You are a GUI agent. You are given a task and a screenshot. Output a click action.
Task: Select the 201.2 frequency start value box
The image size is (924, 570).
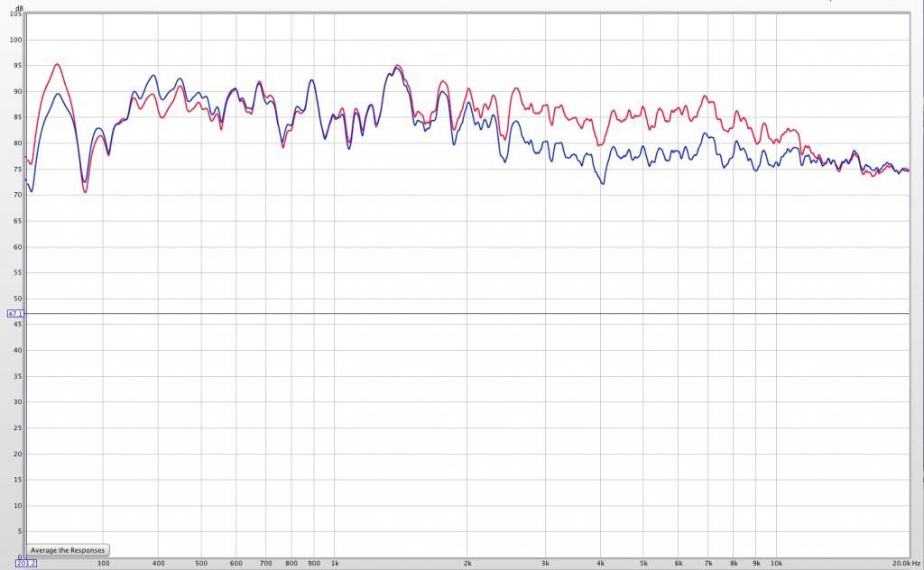pyautogui.click(x=26, y=564)
